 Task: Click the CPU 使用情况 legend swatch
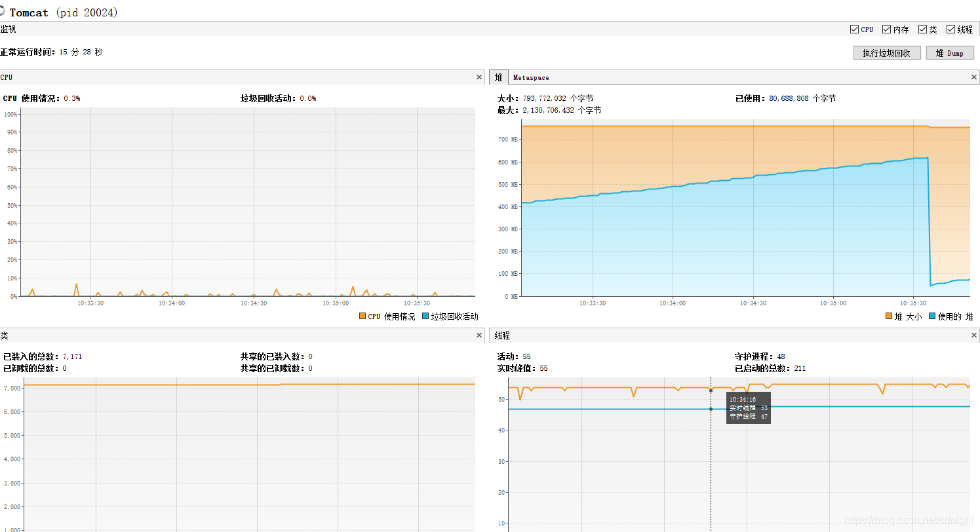[363, 316]
